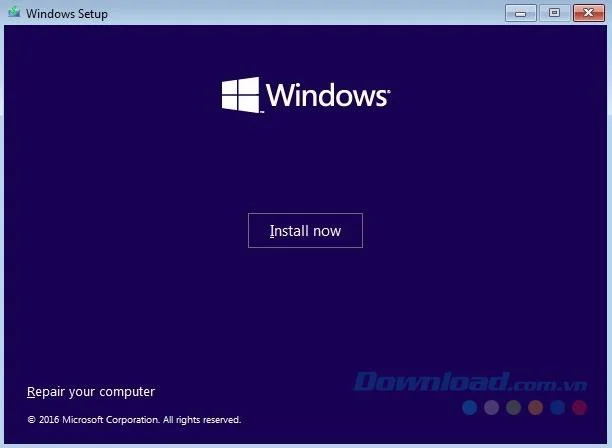The image size is (612, 448).
Task: Maximize the Windows Setup window
Action: point(555,13)
